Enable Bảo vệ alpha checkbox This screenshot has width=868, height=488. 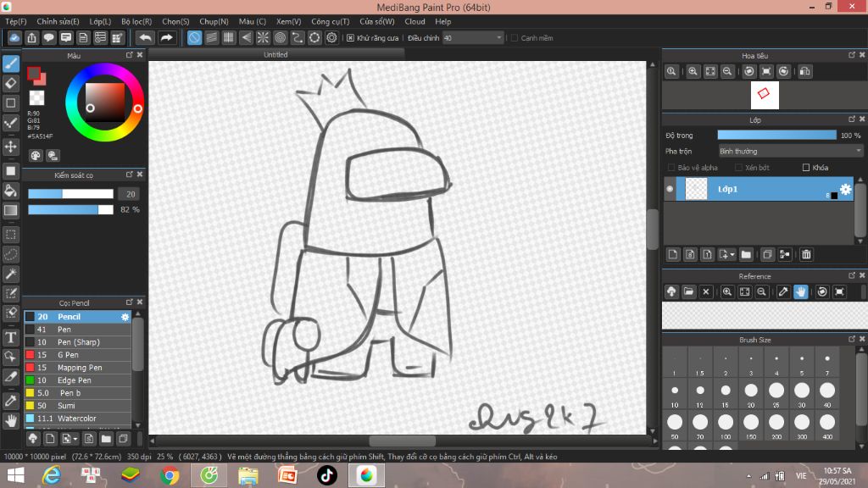tap(671, 168)
